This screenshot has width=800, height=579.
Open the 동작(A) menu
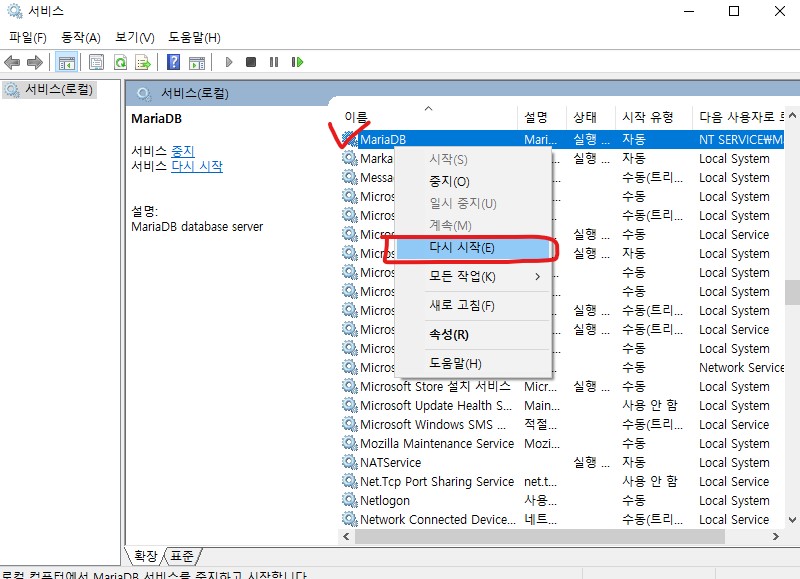pyautogui.click(x=81, y=37)
